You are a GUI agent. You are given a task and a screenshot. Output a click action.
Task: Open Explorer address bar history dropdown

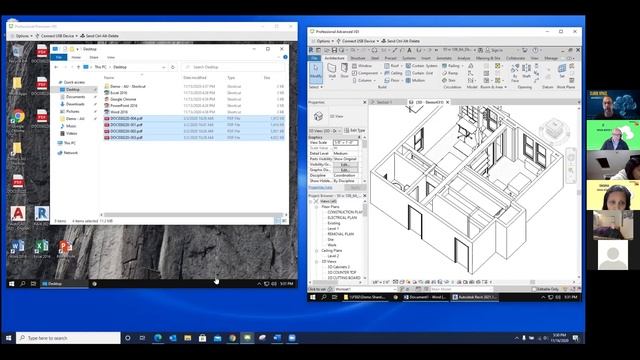164,67
